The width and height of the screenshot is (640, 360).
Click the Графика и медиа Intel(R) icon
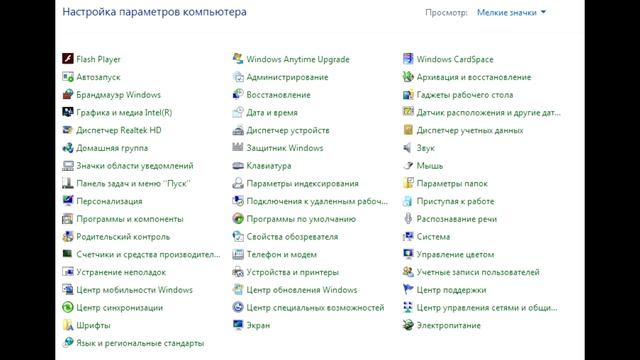point(68,112)
